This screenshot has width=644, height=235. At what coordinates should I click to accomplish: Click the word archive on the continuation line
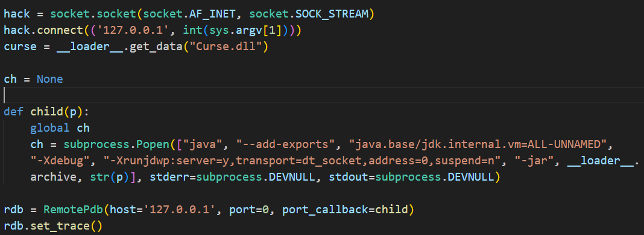(54, 178)
